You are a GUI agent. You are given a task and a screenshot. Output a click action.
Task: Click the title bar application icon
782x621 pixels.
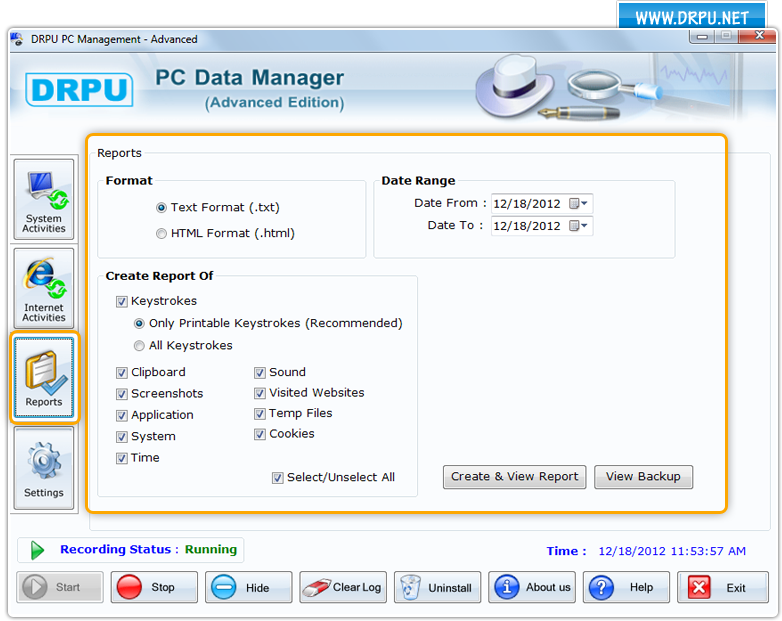coord(16,39)
